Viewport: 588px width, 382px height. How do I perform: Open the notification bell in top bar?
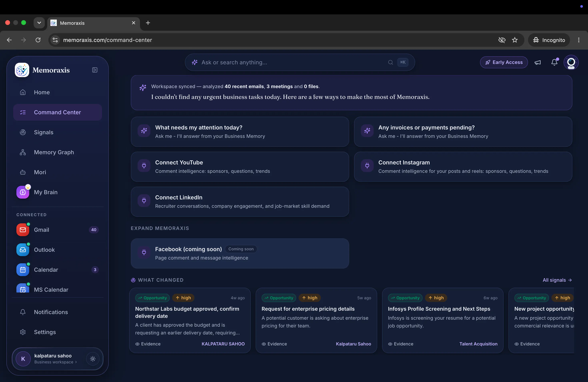pyautogui.click(x=554, y=62)
